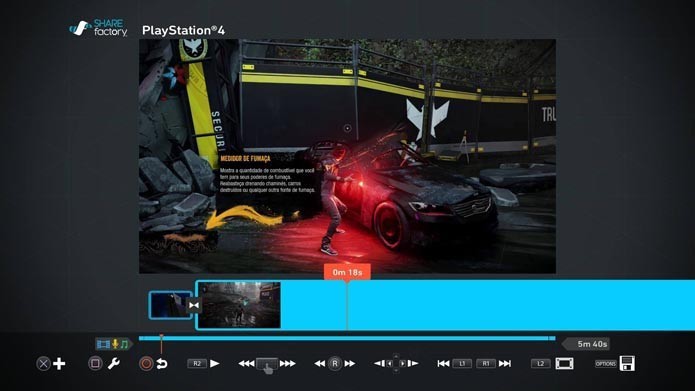Screen dimensions: 695x391
Task: Click the undo arrow icon
Action: 162,364
